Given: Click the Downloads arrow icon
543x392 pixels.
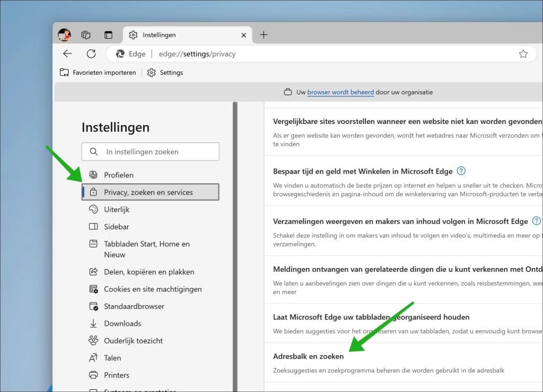Looking at the screenshot, I should tap(93, 323).
